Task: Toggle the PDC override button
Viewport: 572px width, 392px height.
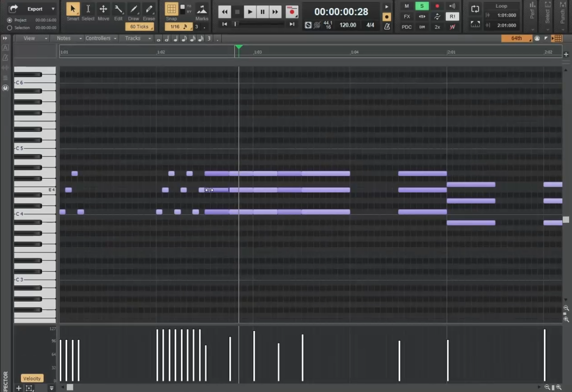Action: (x=407, y=27)
